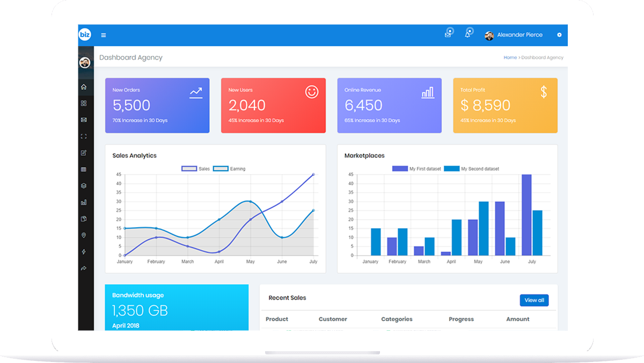Image resolution: width=644 pixels, height=363 pixels.
Task: Click the View all button
Action: click(x=534, y=300)
